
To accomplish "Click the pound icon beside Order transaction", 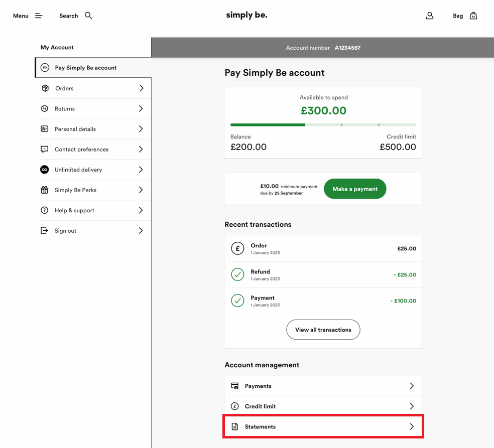I will click(237, 248).
